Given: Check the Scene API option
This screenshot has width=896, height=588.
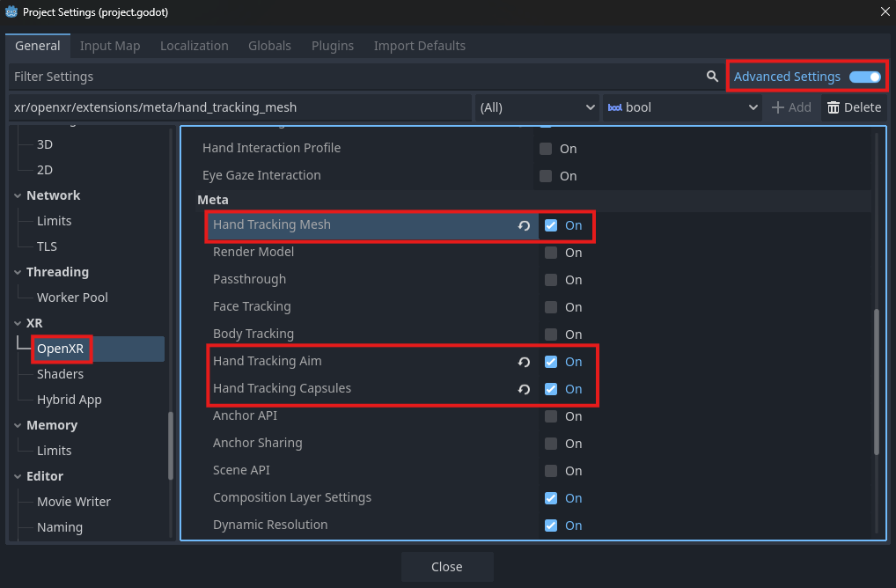Looking at the screenshot, I should pyautogui.click(x=551, y=471).
